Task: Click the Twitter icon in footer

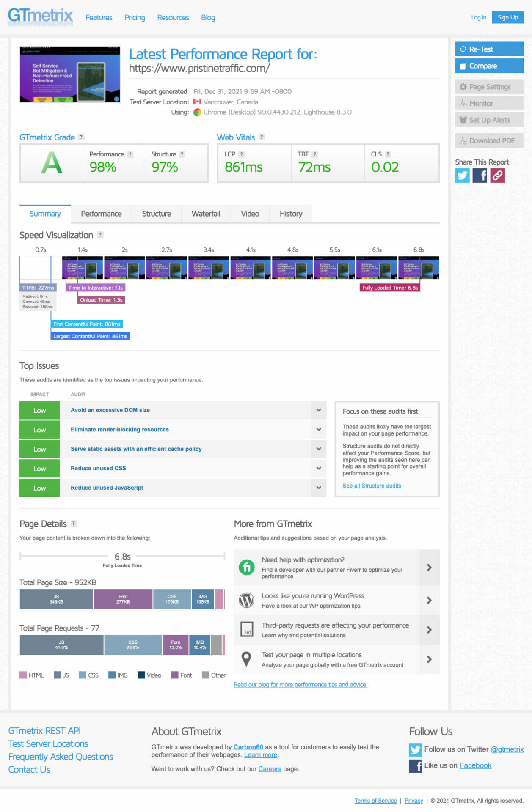Action: [x=416, y=750]
